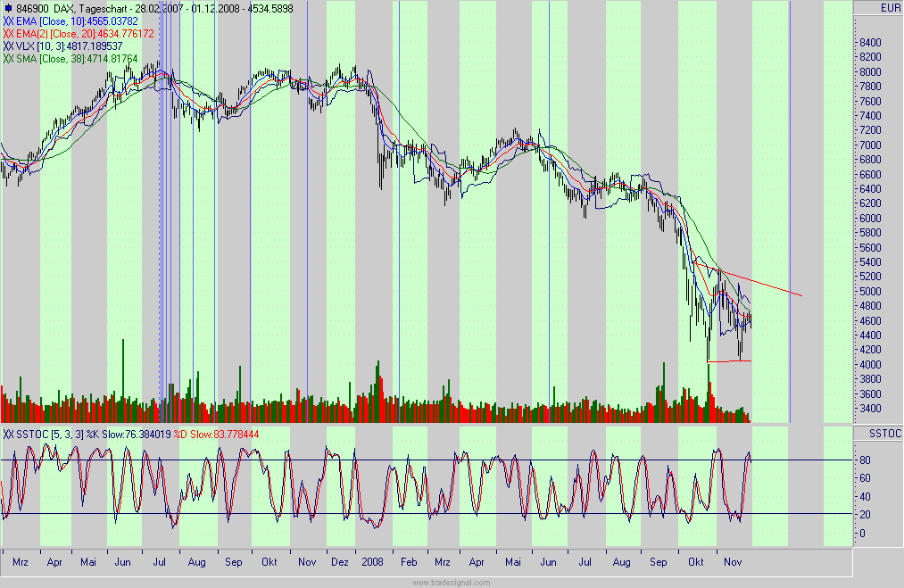904x588 pixels.
Task: Click the 'Dez' month label on time axis
Action: click(340, 562)
